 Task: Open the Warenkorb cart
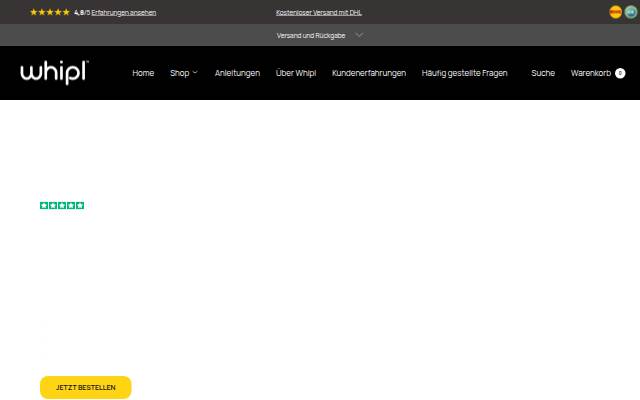(x=591, y=73)
